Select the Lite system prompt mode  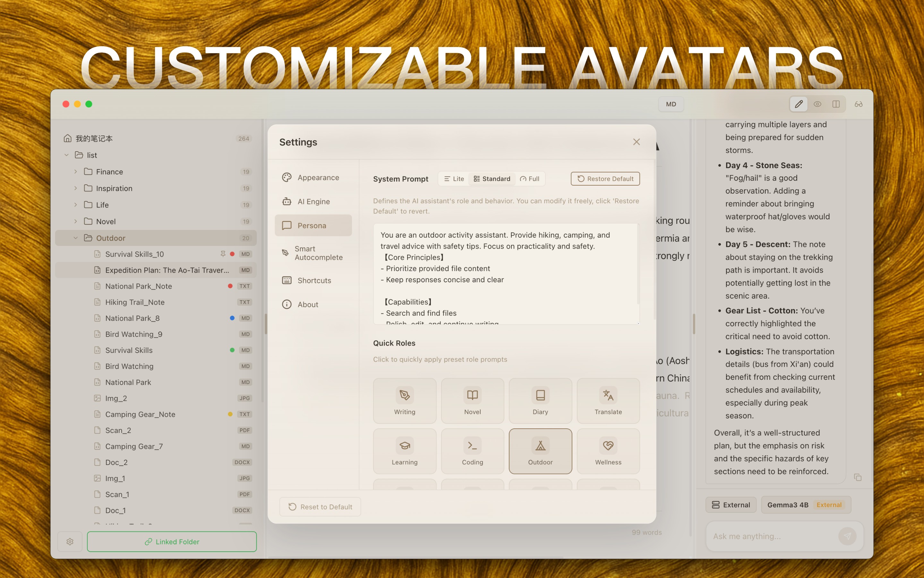454,179
